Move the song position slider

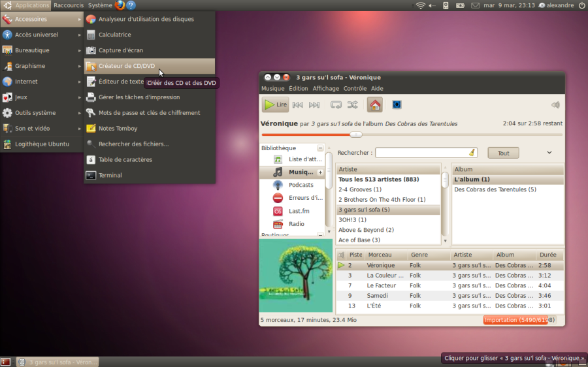(355, 135)
